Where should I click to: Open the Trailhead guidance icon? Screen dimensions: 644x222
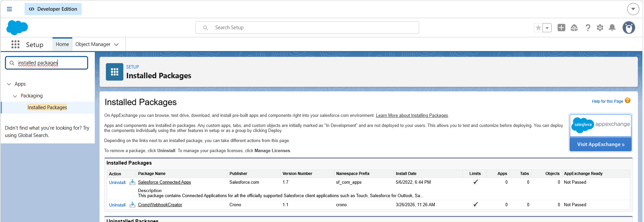click(574, 28)
